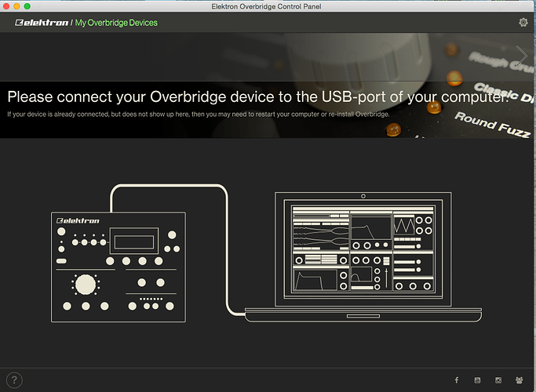
Task: Maximize the window with green button
Action: coord(27,6)
